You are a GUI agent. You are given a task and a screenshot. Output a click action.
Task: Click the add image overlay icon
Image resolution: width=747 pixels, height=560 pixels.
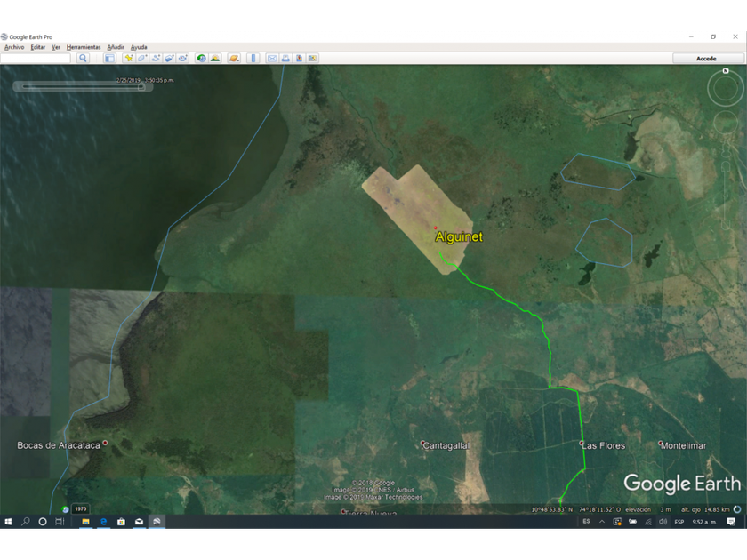169,58
